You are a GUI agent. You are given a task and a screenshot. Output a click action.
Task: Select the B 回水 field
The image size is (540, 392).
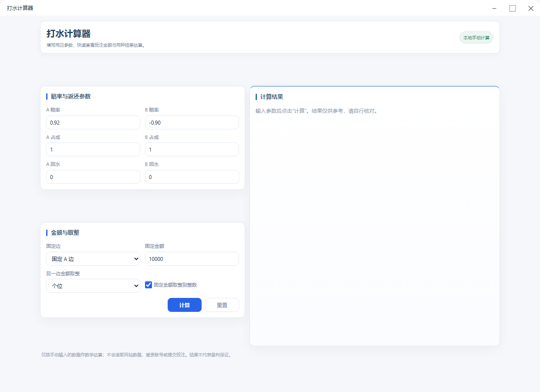pos(192,177)
